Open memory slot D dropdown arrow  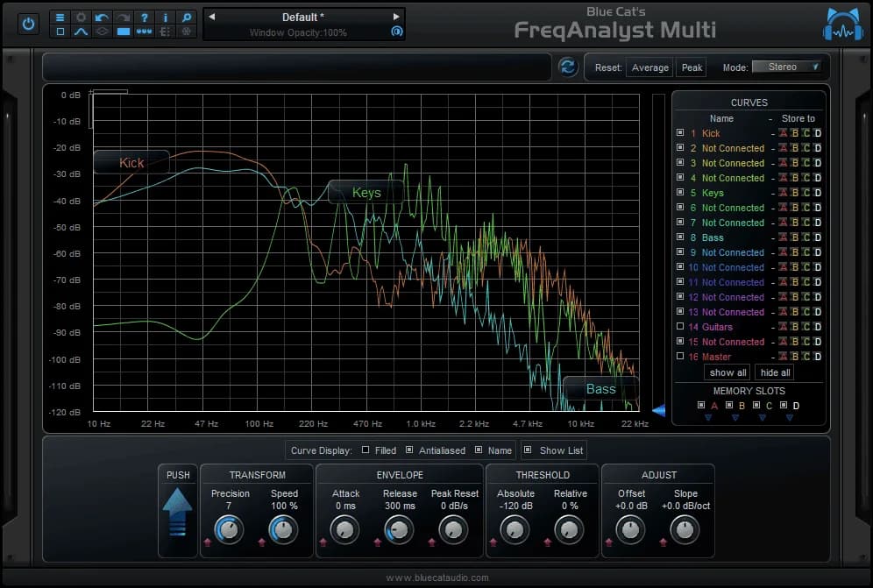coord(790,418)
